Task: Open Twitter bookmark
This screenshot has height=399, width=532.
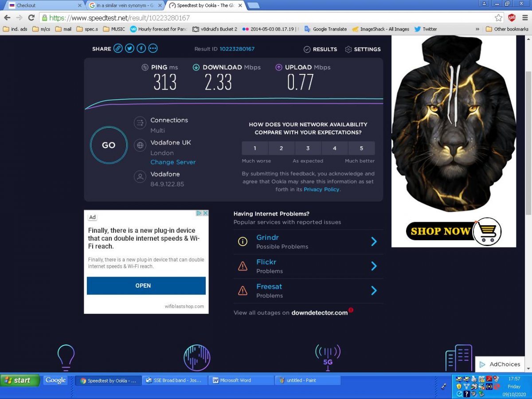Action: [426, 29]
